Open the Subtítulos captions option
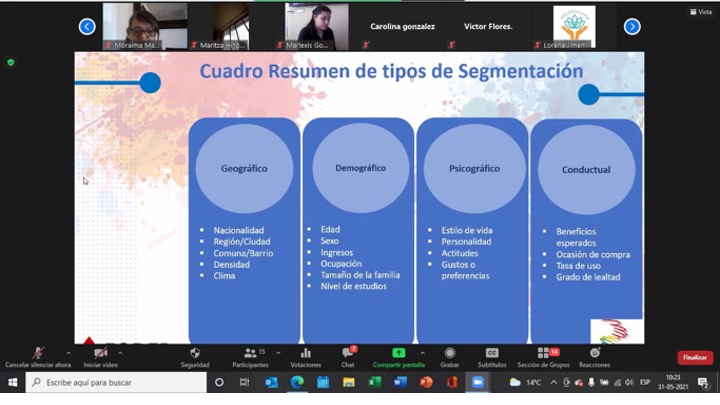Image resolution: width=720 pixels, height=405 pixels. pyautogui.click(x=492, y=355)
